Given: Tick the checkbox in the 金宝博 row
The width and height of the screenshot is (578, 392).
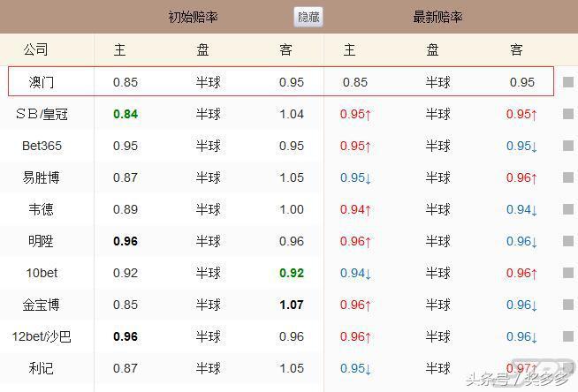Looking at the screenshot, I should click(568, 305).
